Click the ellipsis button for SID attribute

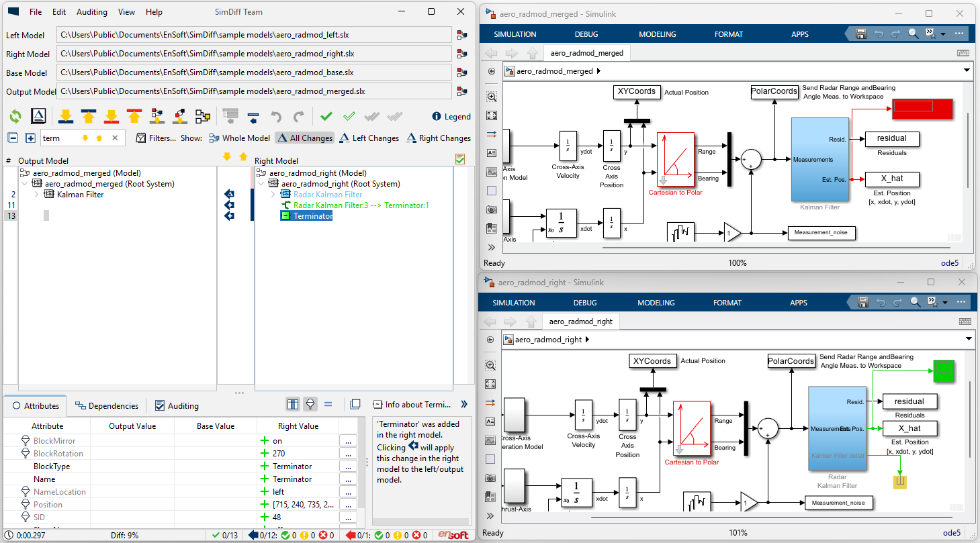click(x=347, y=517)
